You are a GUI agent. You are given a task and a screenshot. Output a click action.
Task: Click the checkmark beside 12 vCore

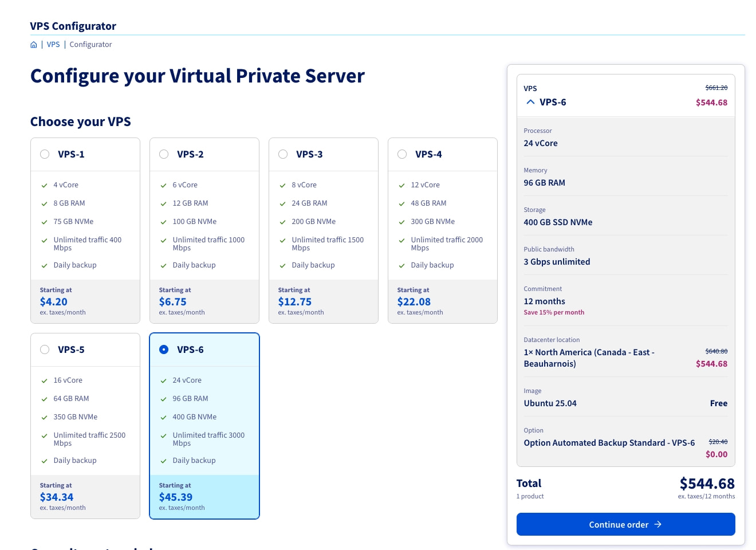[x=401, y=186]
